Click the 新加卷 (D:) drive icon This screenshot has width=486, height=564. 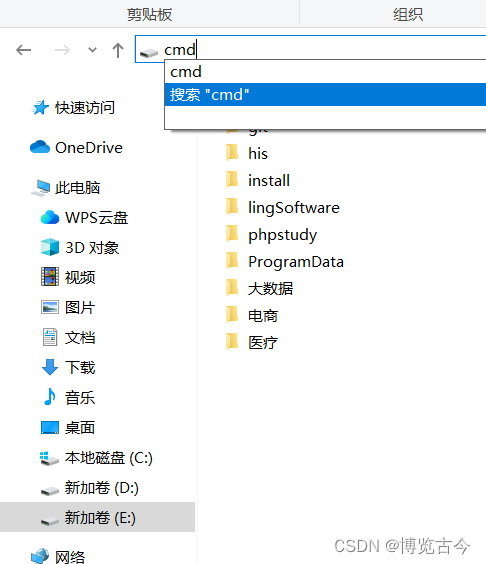click(x=50, y=491)
